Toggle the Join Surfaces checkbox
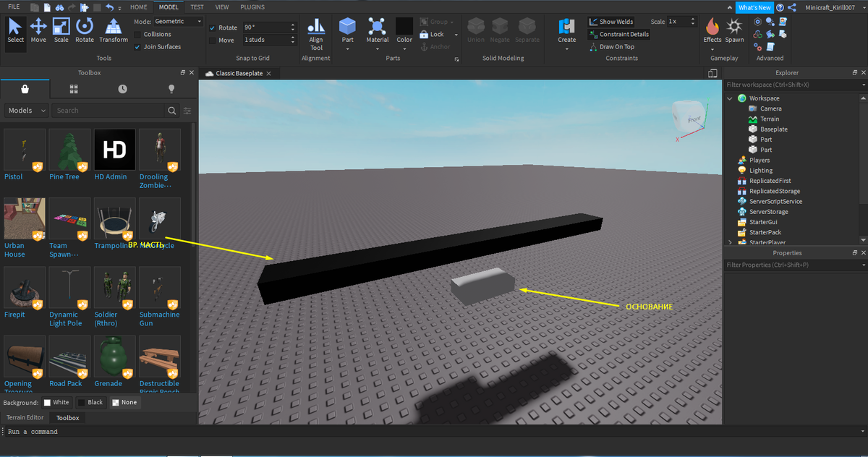The height and width of the screenshot is (457, 868). point(138,46)
